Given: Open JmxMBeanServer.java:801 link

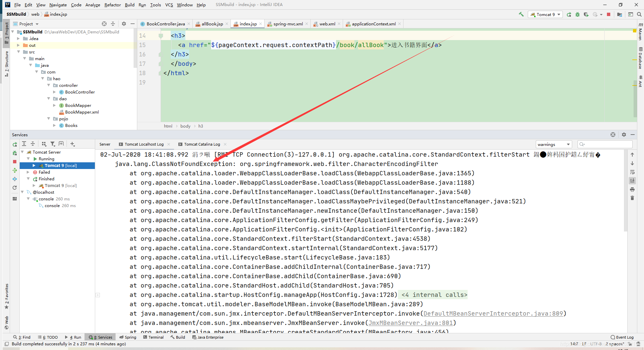Looking at the screenshot, I should [x=411, y=323].
